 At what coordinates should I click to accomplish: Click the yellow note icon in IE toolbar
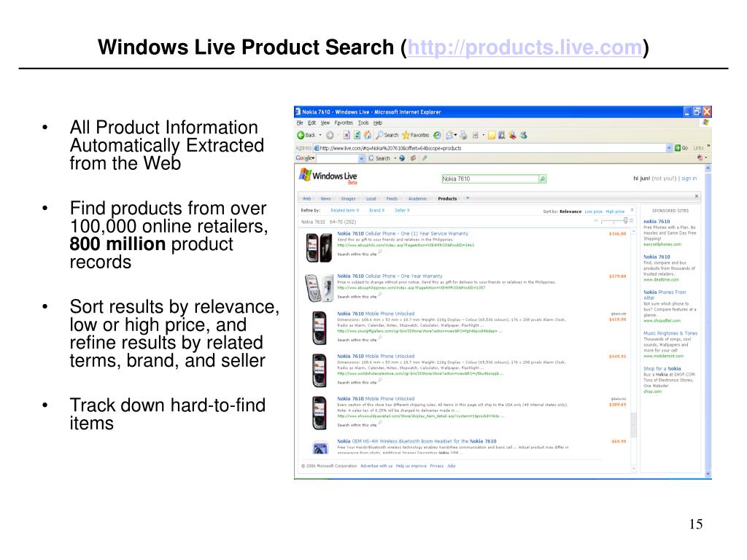[492, 135]
